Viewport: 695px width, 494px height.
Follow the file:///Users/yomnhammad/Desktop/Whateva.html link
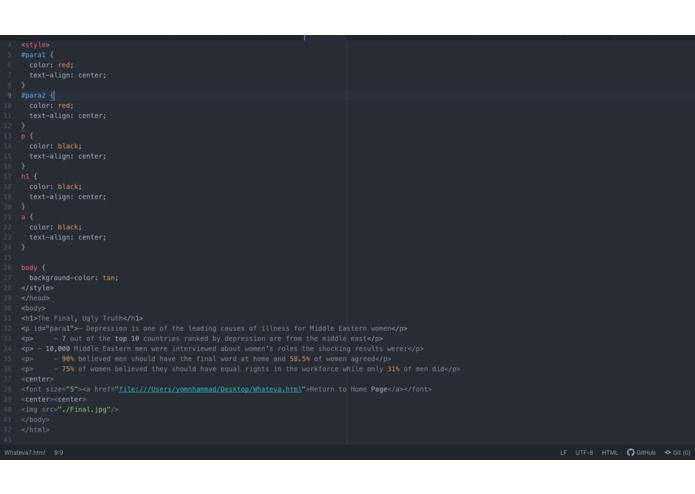(210, 389)
